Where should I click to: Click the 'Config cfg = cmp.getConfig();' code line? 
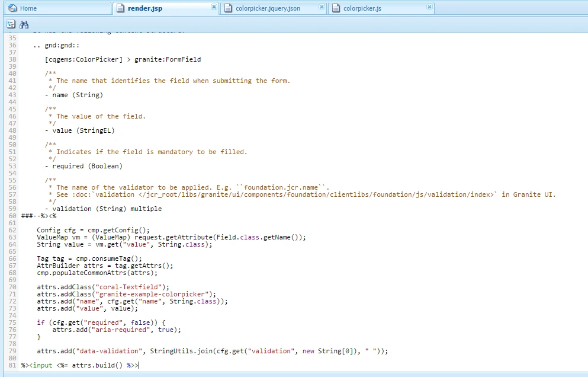coord(93,230)
